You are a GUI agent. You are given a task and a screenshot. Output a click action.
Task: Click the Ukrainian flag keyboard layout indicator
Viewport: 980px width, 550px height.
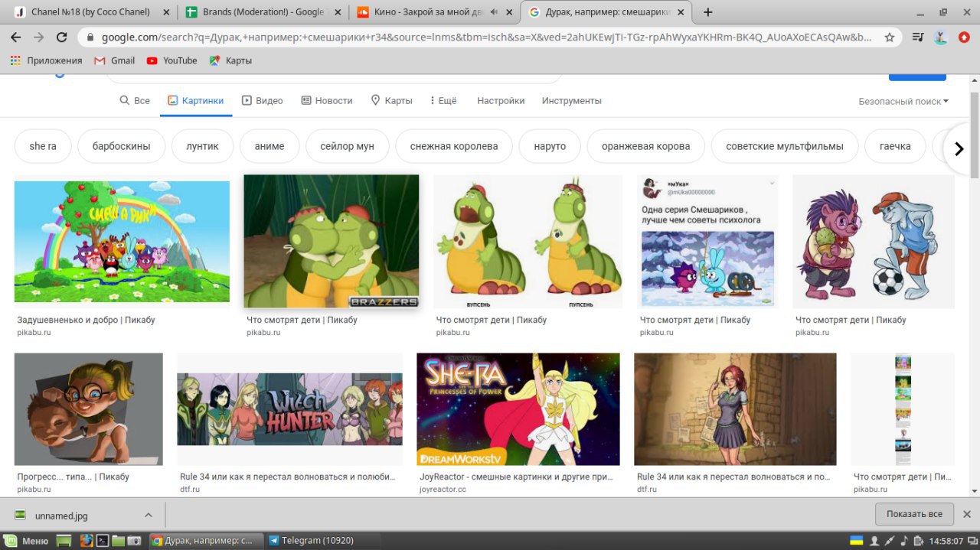[857, 541]
